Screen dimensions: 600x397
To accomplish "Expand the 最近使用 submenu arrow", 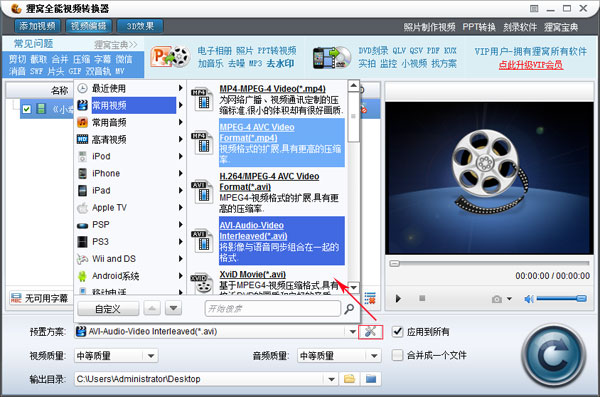I will tap(180, 88).
